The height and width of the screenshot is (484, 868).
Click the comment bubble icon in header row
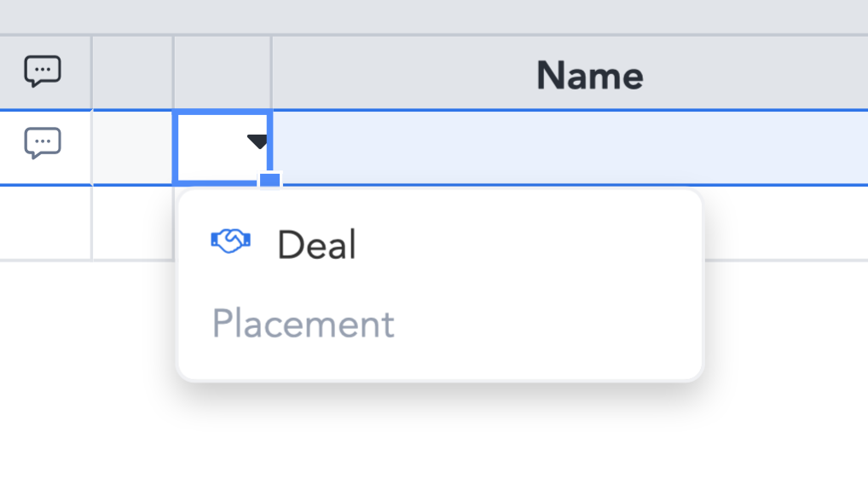click(x=43, y=72)
